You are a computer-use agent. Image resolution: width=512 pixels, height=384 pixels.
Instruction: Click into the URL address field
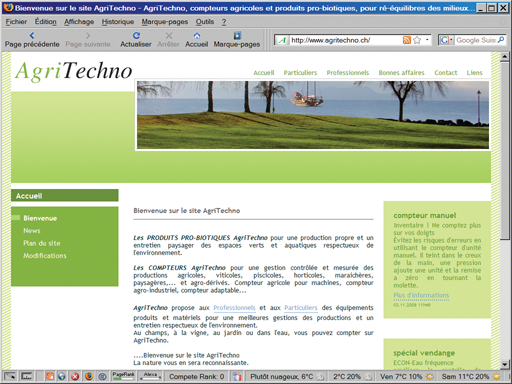coord(345,40)
